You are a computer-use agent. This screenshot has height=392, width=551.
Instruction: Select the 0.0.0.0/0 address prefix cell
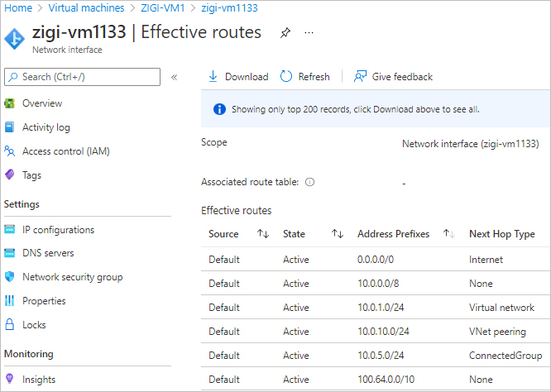[x=376, y=260]
